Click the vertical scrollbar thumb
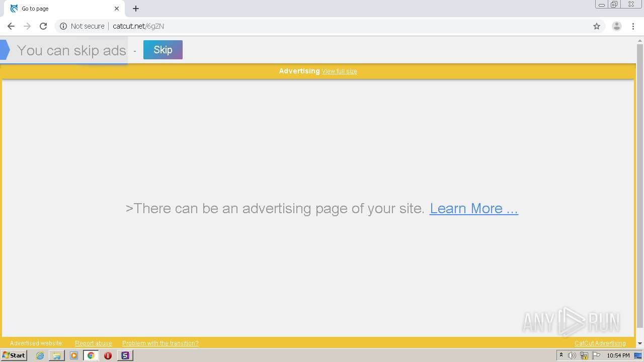 640,186
